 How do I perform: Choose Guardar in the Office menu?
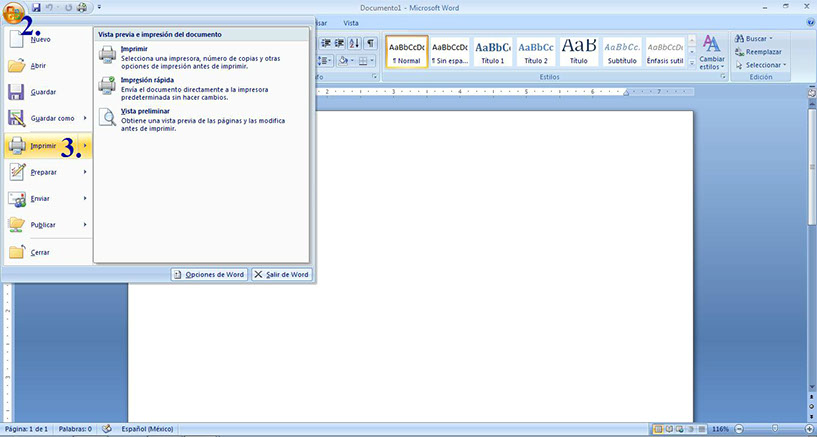coord(47,92)
